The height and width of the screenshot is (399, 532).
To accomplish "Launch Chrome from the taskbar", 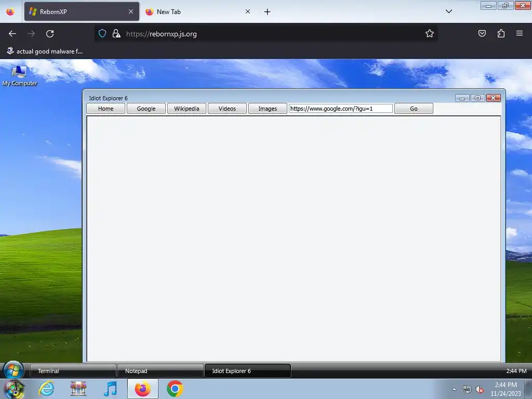I will click(x=175, y=389).
